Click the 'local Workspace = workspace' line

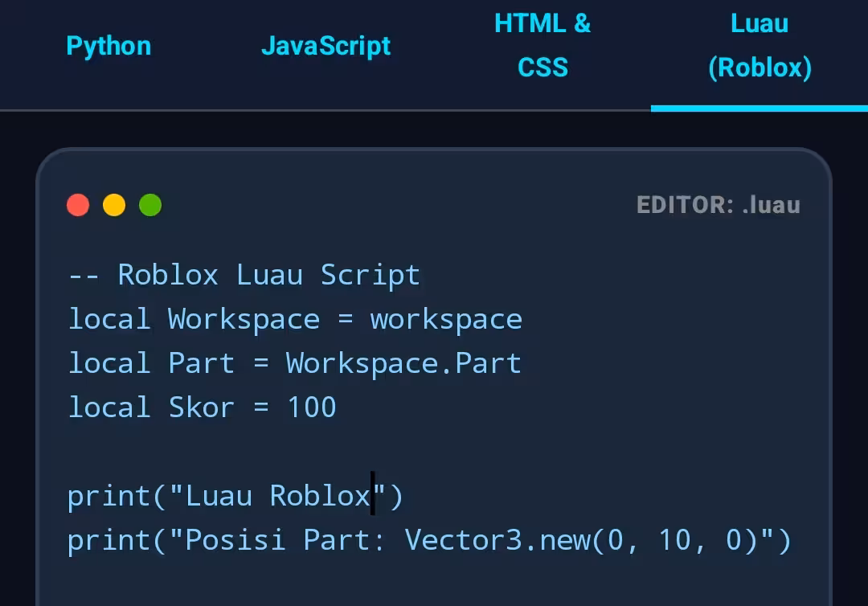click(295, 319)
